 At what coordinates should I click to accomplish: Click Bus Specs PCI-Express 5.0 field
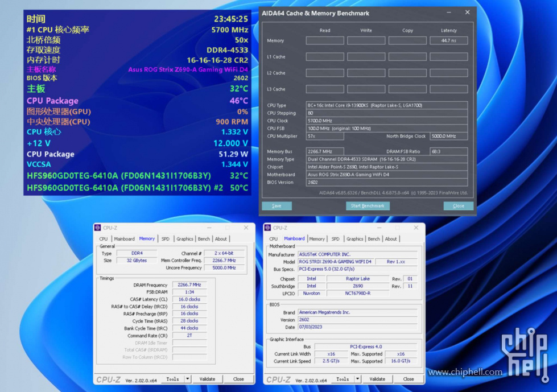tap(357, 269)
